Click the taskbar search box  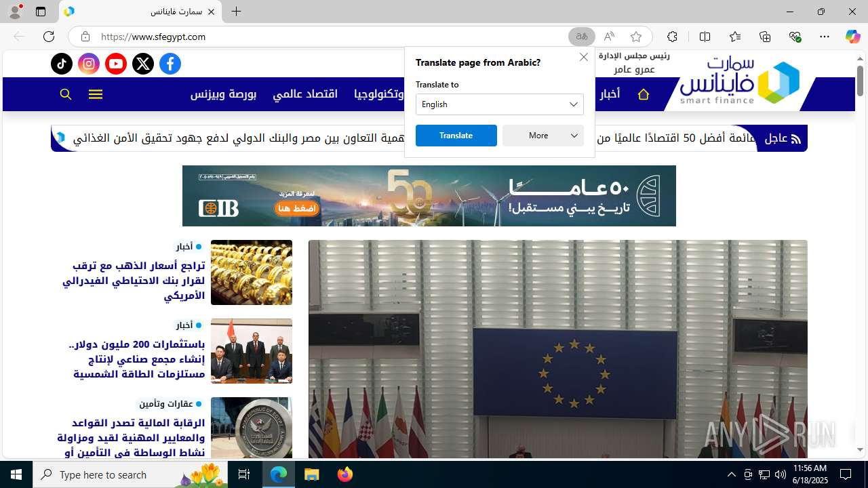(x=130, y=474)
